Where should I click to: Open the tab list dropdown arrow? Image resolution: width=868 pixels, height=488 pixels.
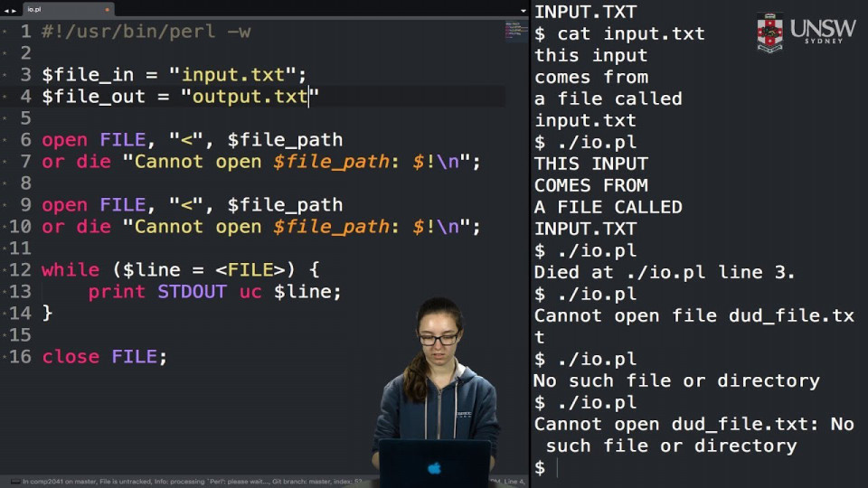tap(522, 10)
